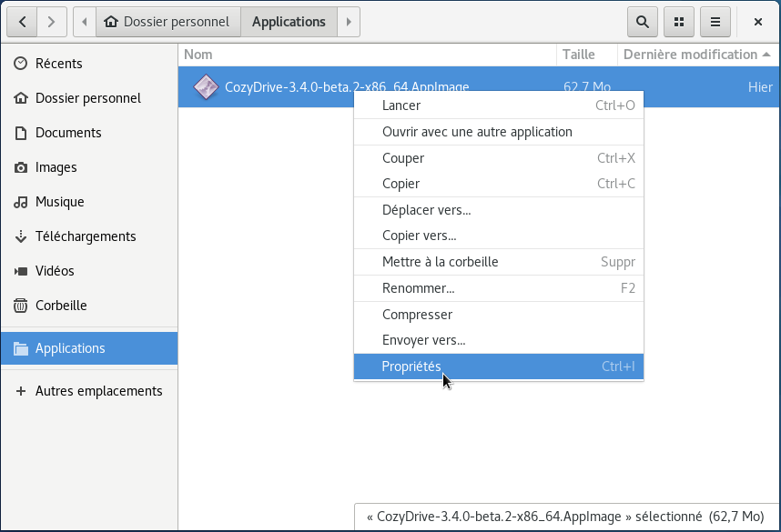781x532 pixels.
Task: Click the CozyDrive AppImage file icon
Action: (206, 87)
